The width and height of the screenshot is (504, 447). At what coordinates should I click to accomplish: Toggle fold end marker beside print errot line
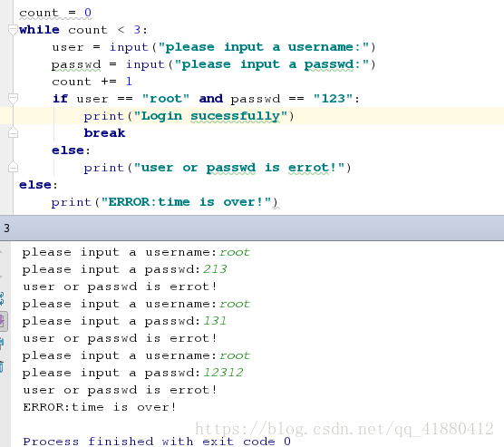click(13, 167)
